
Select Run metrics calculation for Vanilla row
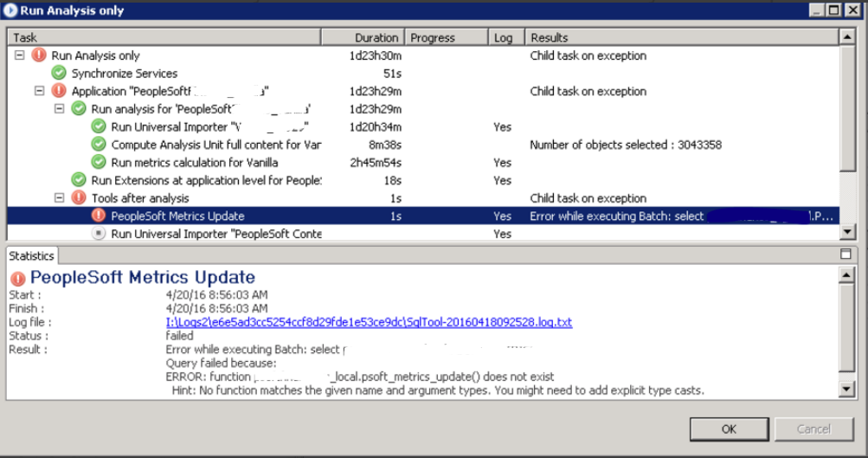point(423,162)
